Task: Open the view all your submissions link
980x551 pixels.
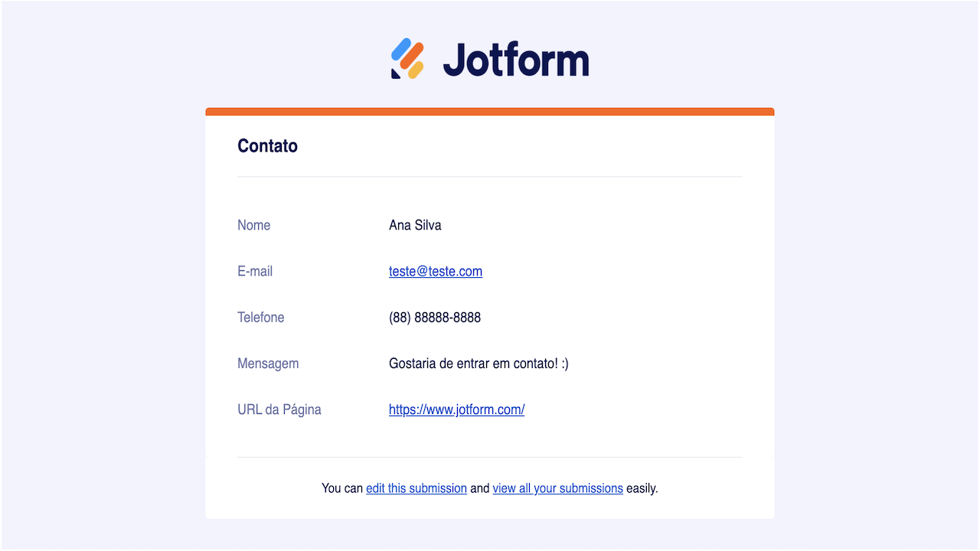Action: click(x=557, y=488)
